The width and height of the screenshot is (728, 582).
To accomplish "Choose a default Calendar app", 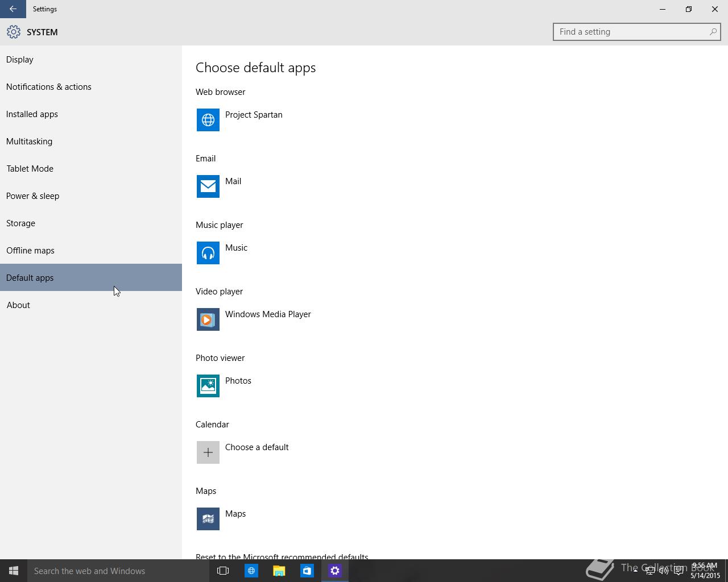I will click(243, 452).
